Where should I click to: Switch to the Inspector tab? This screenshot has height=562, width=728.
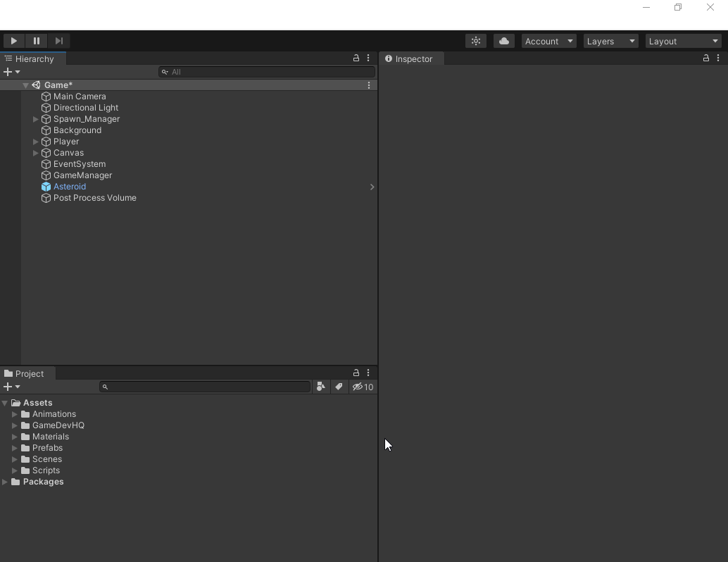(411, 59)
